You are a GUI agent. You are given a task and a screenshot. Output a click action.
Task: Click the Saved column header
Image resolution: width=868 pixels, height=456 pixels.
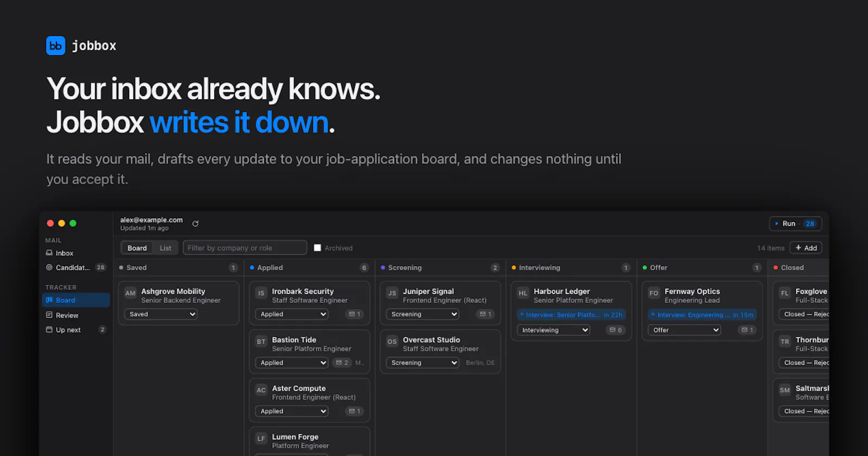178,268
